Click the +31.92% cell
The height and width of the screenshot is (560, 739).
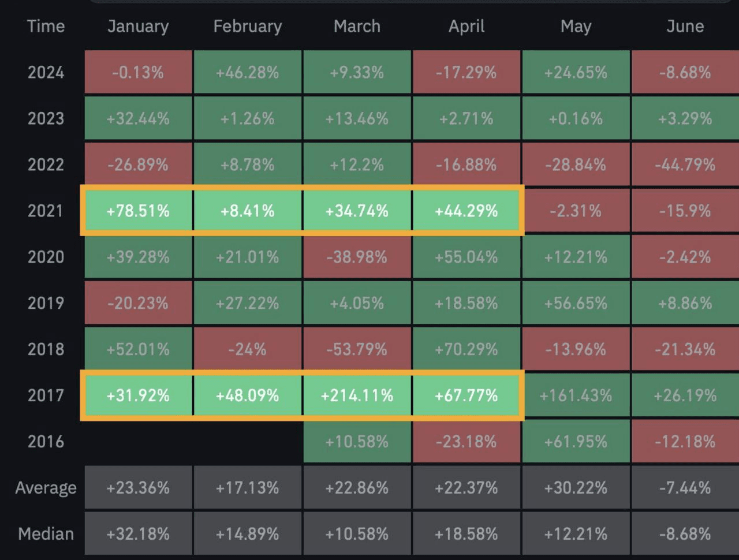138,395
